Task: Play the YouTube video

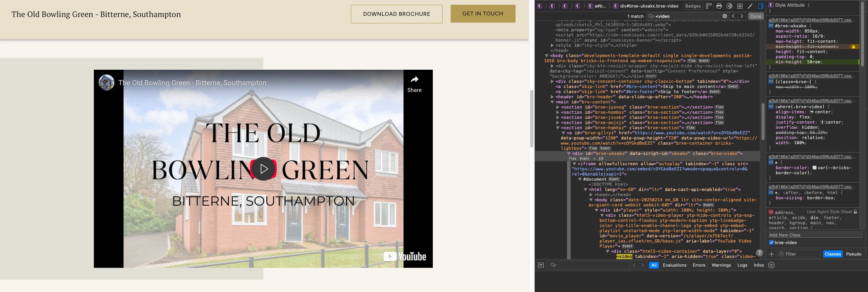Action: [263, 169]
